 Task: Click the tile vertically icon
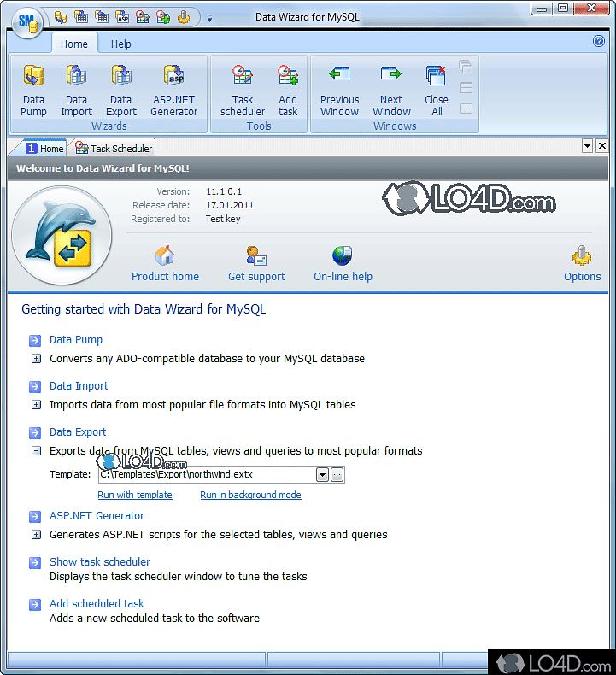(466, 108)
